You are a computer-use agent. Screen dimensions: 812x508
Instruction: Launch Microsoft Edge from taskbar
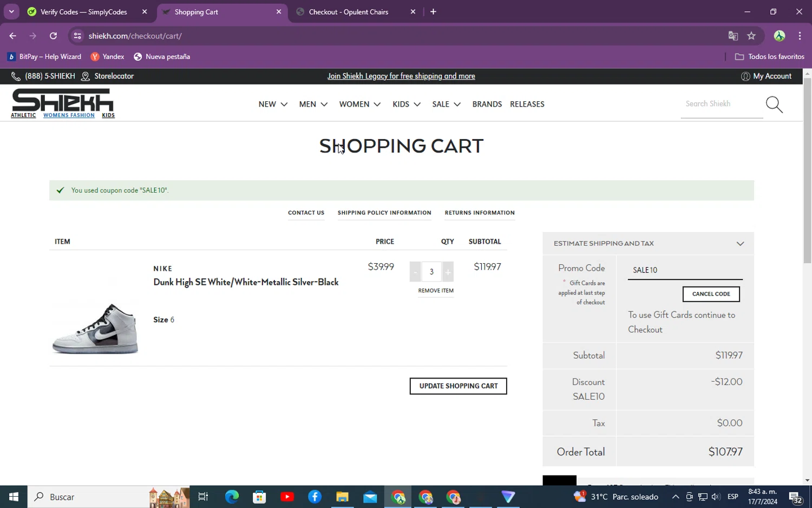232,497
